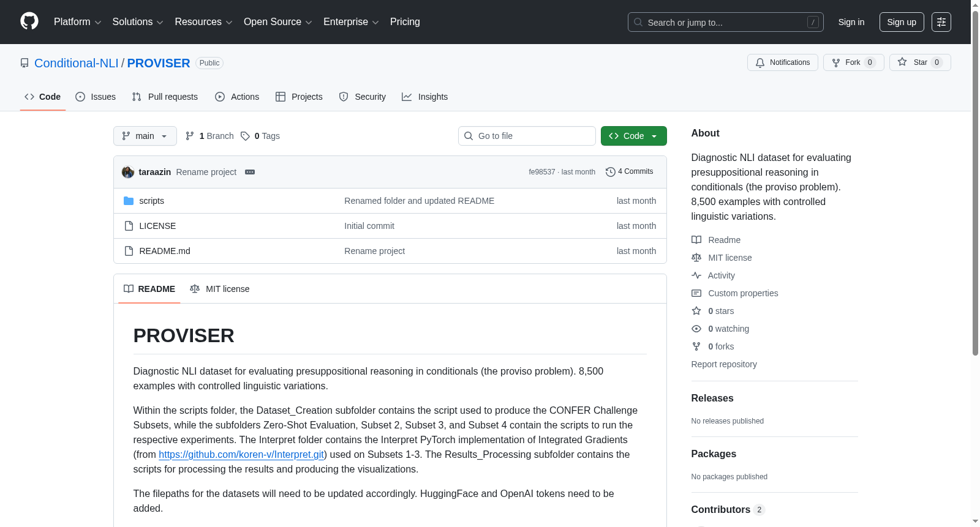
Task: Select the MIT license tab in README panel
Action: [x=220, y=289]
